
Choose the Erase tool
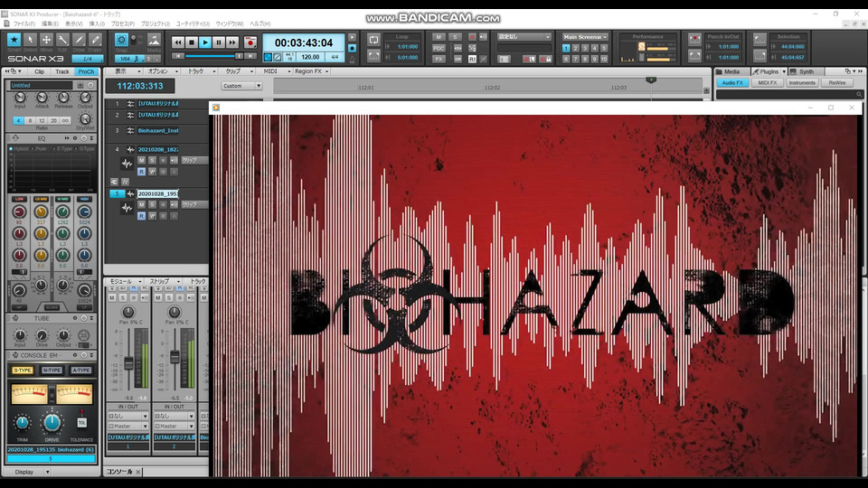[x=95, y=39]
